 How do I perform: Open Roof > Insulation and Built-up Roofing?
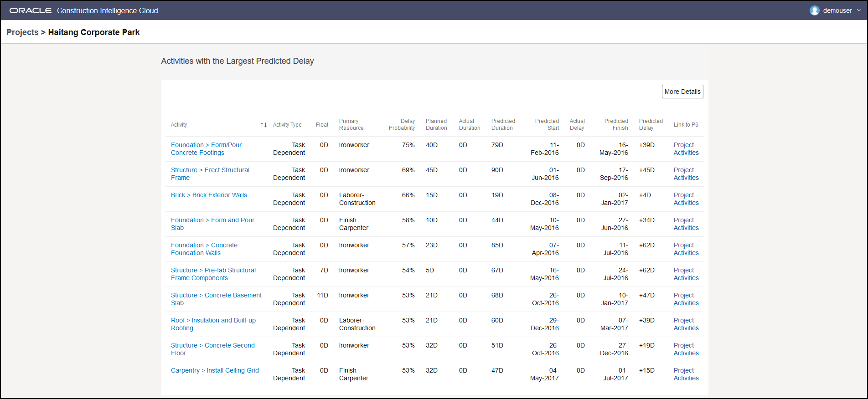point(213,324)
